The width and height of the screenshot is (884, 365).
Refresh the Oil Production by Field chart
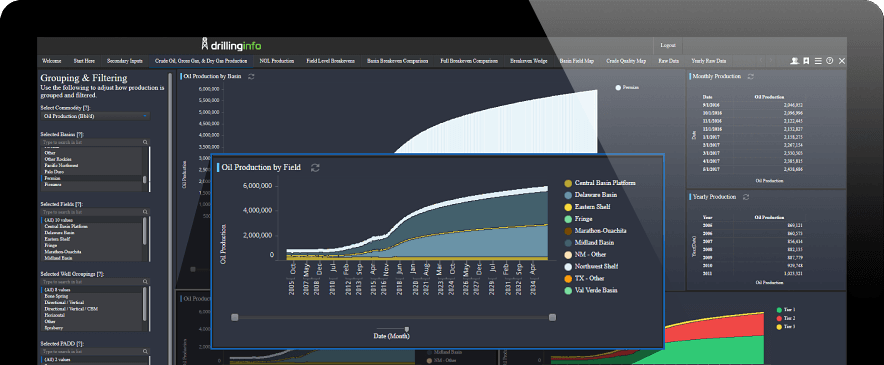point(315,168)
